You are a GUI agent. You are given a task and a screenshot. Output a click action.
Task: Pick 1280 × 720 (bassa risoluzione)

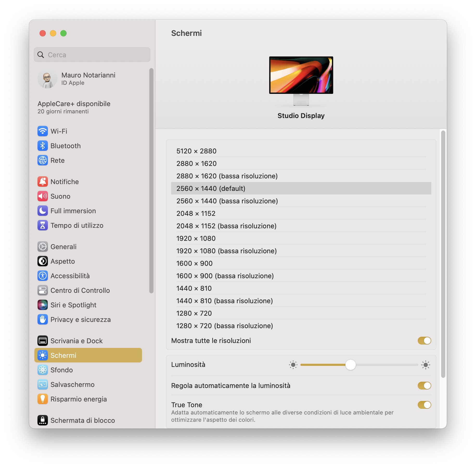(x=301, y=326)
